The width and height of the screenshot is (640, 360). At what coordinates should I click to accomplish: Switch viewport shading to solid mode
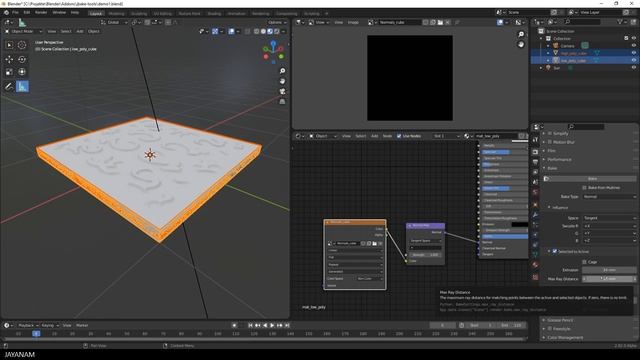pyautogui.click(x=263, y=31)
